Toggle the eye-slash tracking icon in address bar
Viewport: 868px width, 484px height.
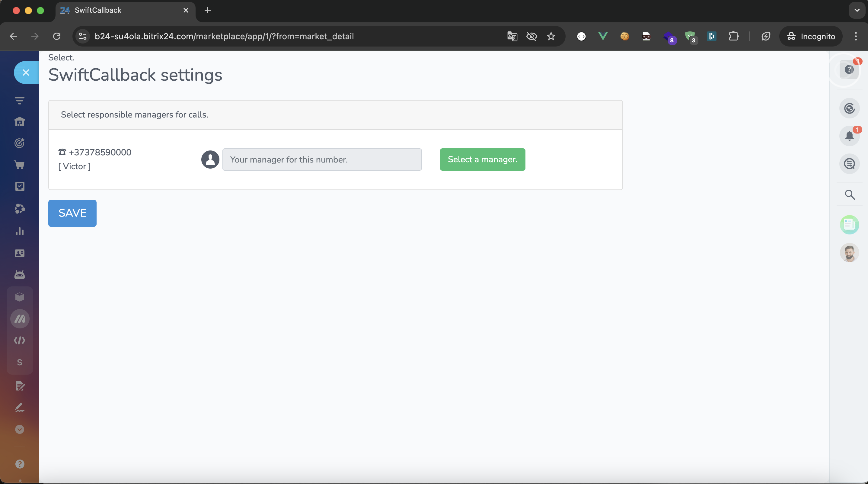(x=531, y=37)
